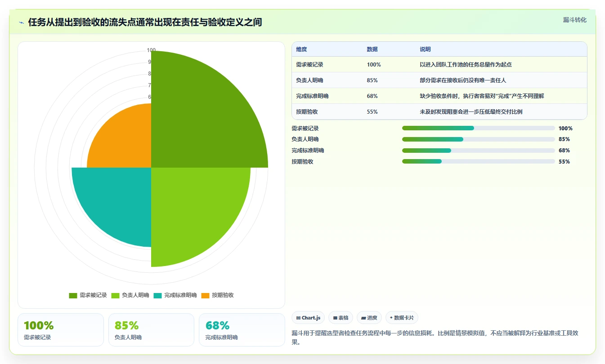Toggle 需求被记录 legend entry
Image resolution: width=605 pixels, height=364 pixels.
click(x=88, y=295)
